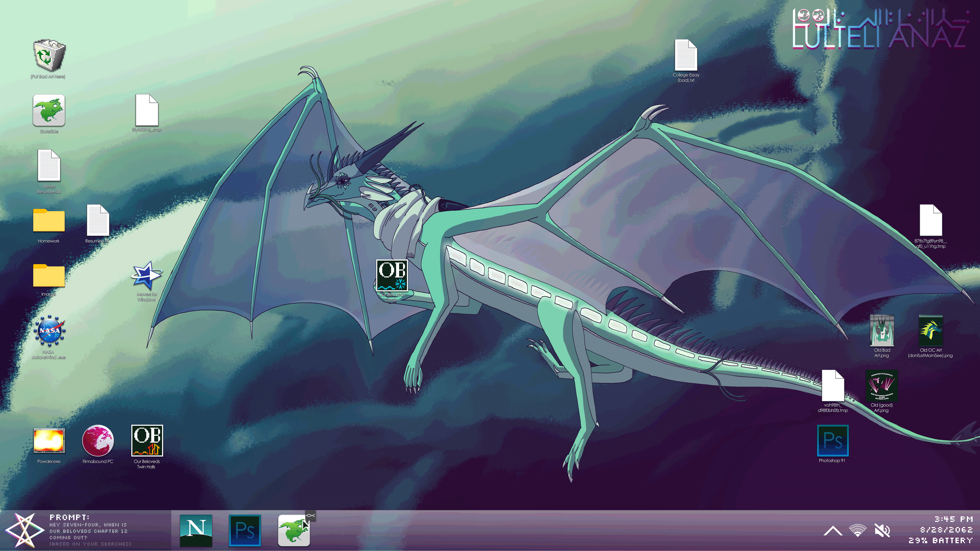Select the Old Bad Art.png thumbnail
980x551 pixels.
pyautogui.click(x=882, y=330)
